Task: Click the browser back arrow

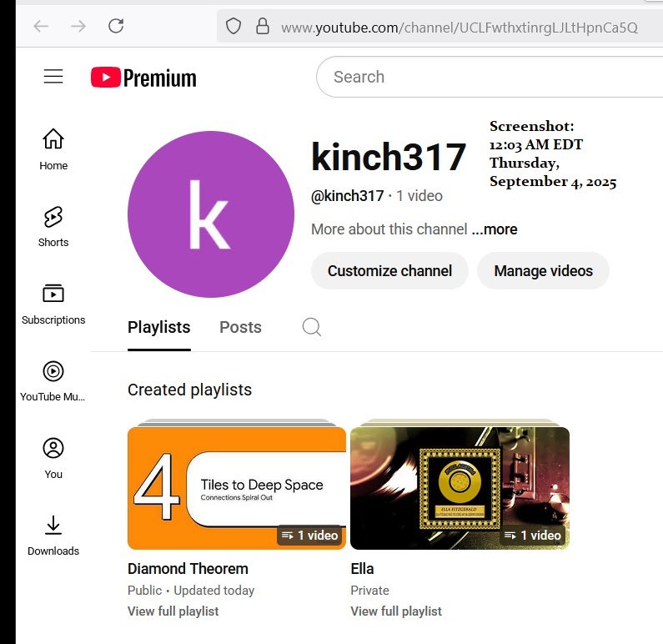Action: pyautogui.click(x=41, y=26)
